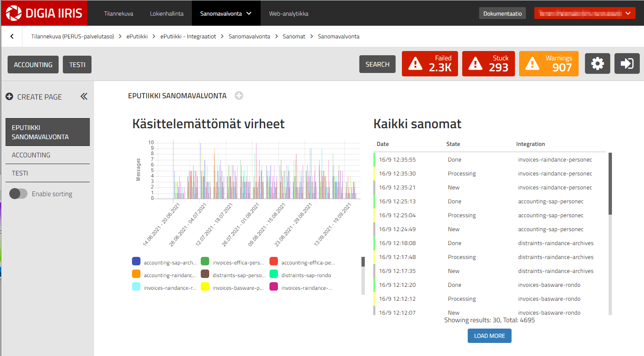Select the row dated 16/9 12:35:55
This screenshot has width=644, height=356.
coord(490,159)
